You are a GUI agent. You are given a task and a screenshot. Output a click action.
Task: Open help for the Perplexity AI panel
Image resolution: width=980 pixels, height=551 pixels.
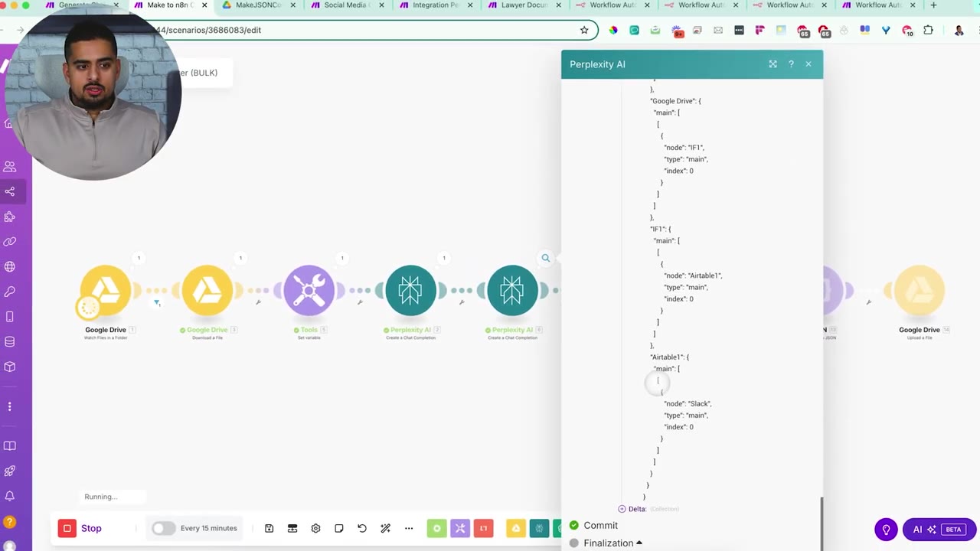point(791,64)
